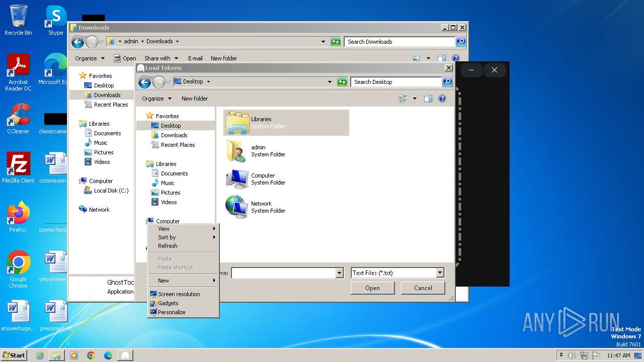Open Internet Explorer from taskbar
This screenshot has width=644, height=362.
40,355
